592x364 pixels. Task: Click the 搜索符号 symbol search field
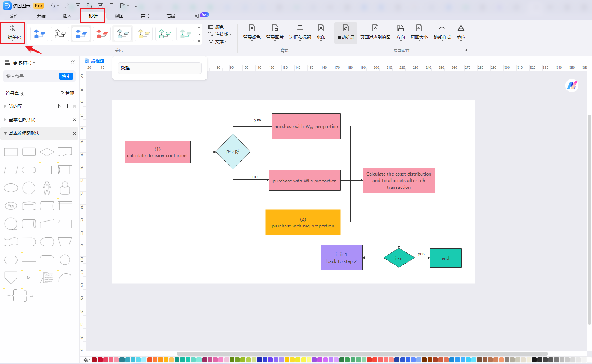[31, 76]
